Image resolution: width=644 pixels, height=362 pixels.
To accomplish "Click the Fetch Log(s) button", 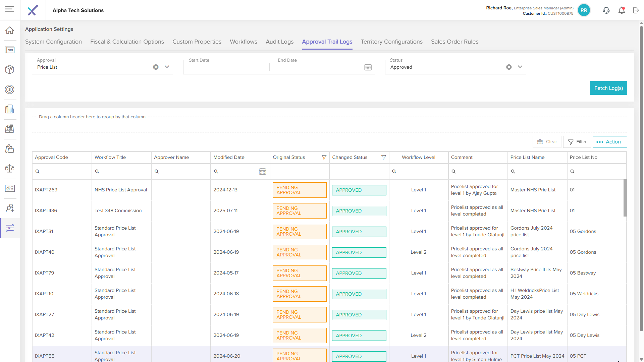I will tap(608, 88).
